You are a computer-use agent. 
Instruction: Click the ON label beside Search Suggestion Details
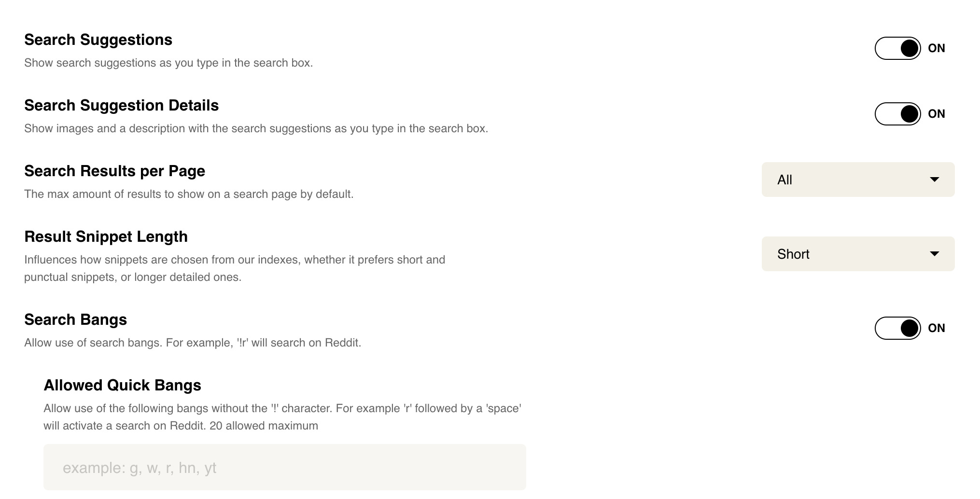click(x=936, y=114)
